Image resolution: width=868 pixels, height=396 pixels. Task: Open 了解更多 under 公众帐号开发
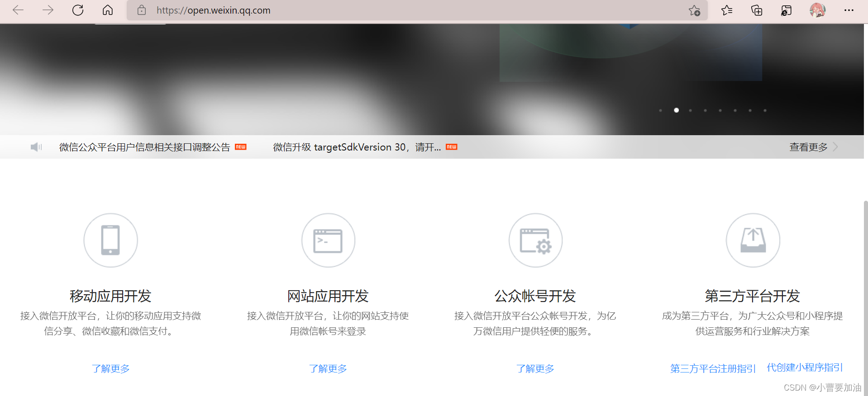coord(535,368)
